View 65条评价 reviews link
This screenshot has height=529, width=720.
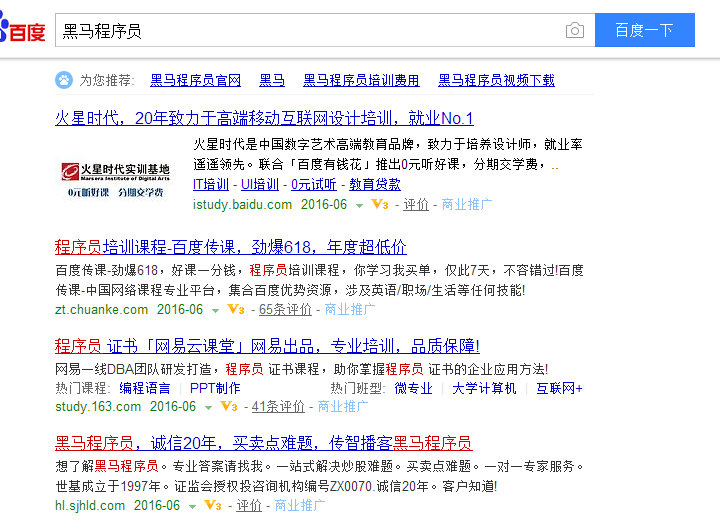[x=285, y=310]
